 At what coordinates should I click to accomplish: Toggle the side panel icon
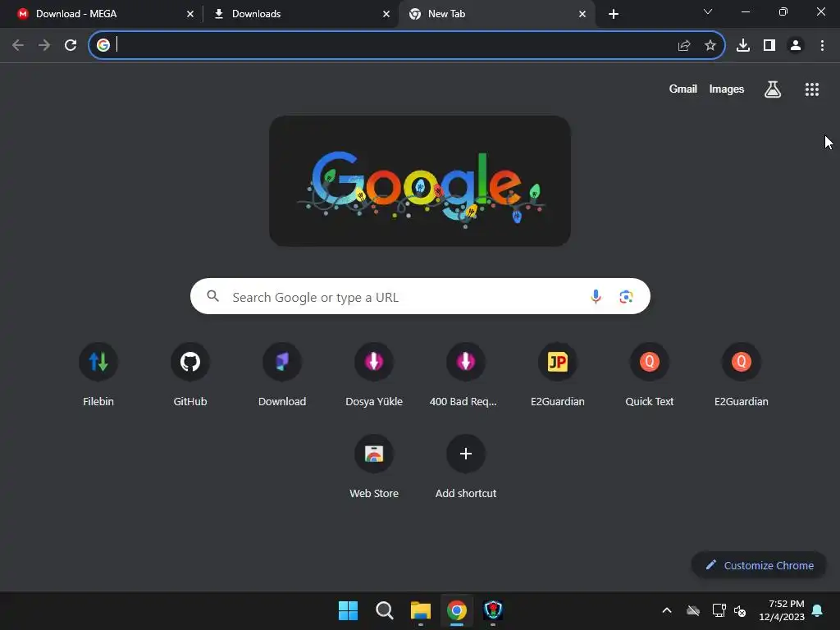769,46
